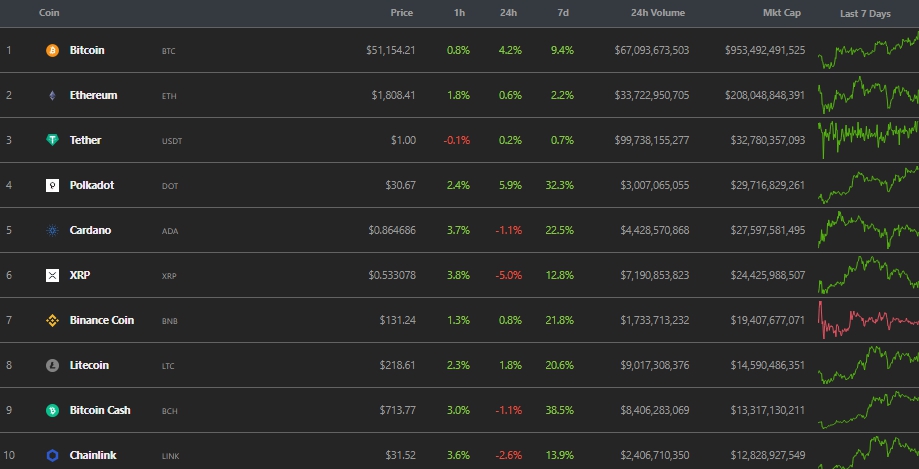Click the XRP logo icon
919x469 pixels.
tap(52, 275)
